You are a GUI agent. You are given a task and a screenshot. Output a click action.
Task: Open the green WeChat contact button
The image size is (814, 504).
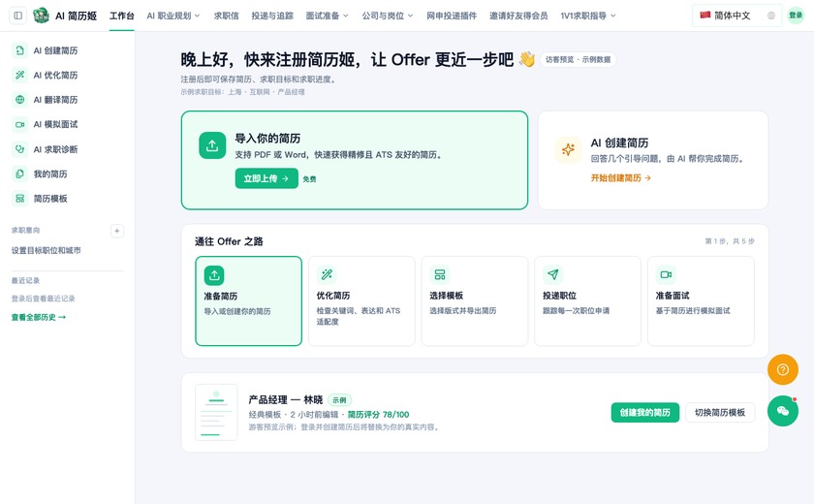click(783, 411)
